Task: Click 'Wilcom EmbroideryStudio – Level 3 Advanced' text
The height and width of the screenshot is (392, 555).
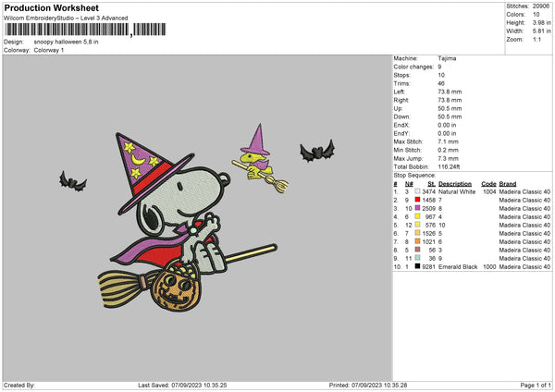Action: click(66, 18)
